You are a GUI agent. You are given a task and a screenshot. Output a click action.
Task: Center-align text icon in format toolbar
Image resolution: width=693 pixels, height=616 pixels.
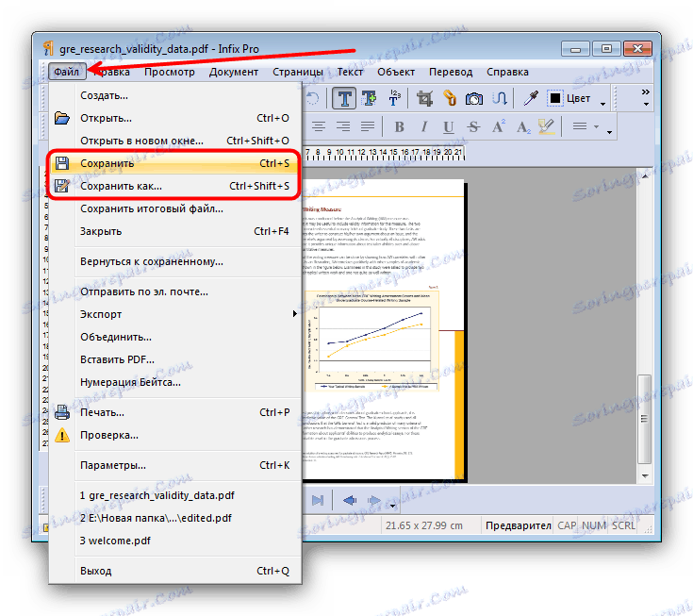319,127
